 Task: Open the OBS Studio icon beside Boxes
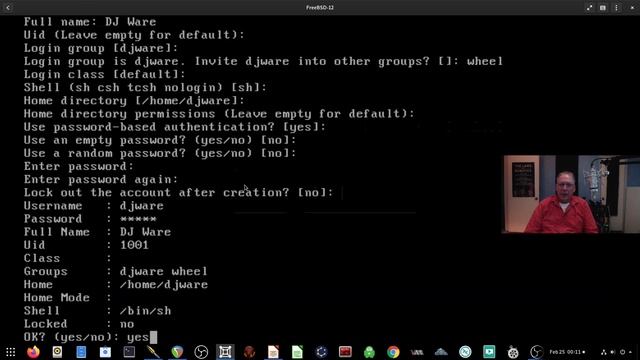(x=201, y=352)
